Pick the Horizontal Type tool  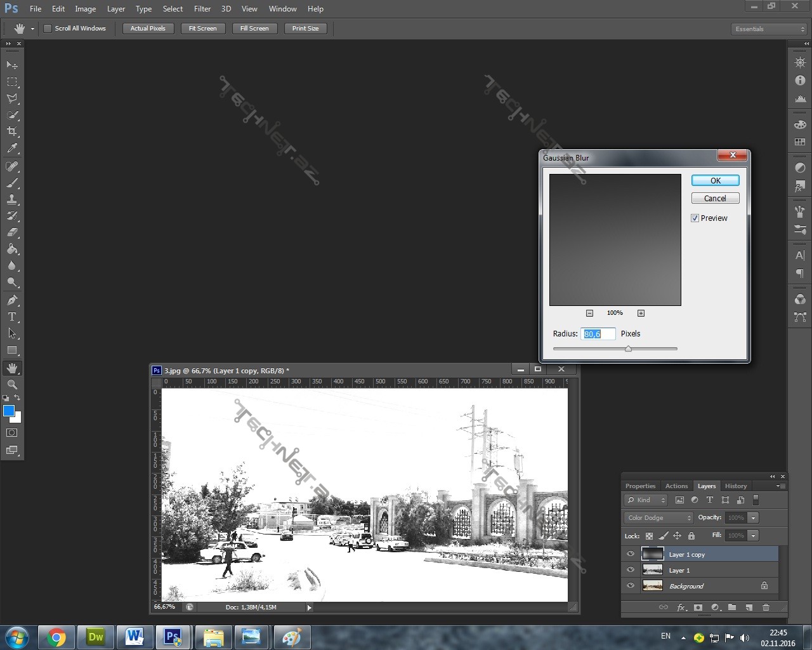pos(12,317)
